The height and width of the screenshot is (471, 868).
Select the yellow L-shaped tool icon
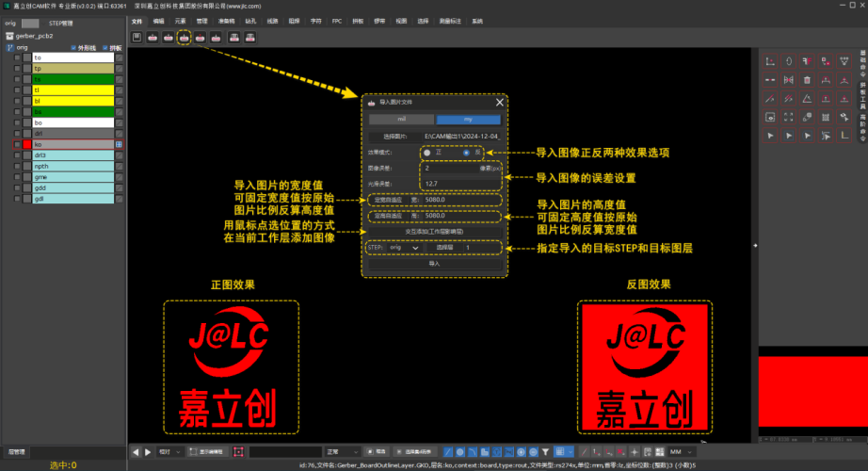click(844, 136)
